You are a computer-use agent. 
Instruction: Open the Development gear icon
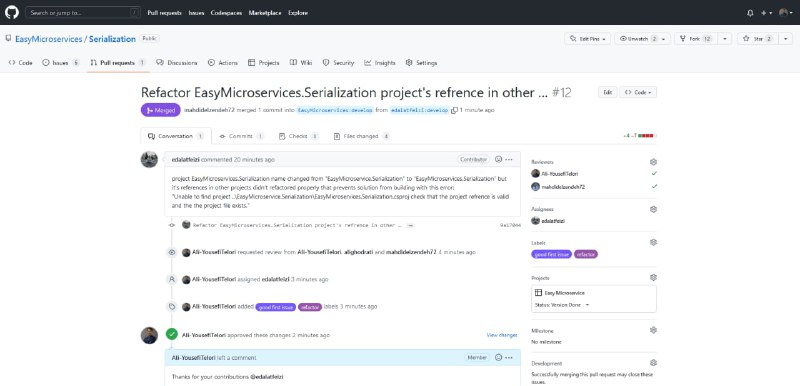coord(653,363)
